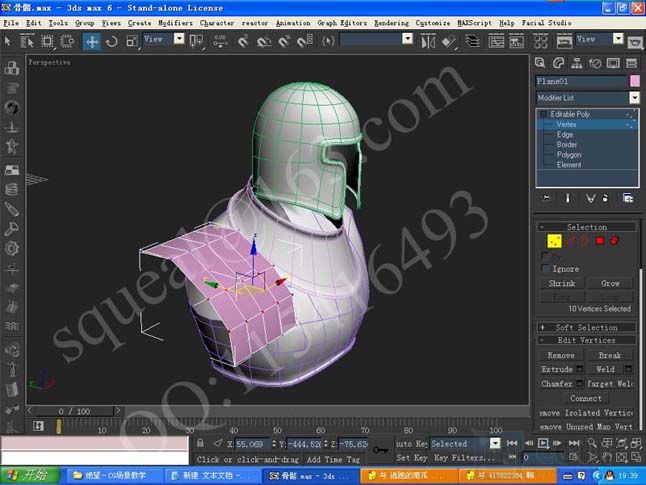Collapse the Editable Poly stack entry
646x485 pixels.
(x=543, y=114)
